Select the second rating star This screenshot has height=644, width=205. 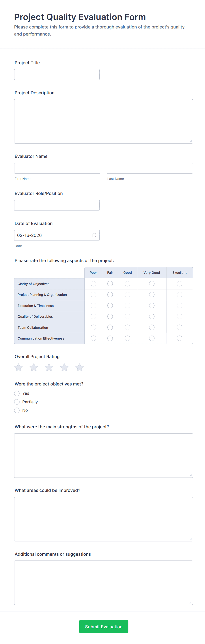(x=34, y=367)
